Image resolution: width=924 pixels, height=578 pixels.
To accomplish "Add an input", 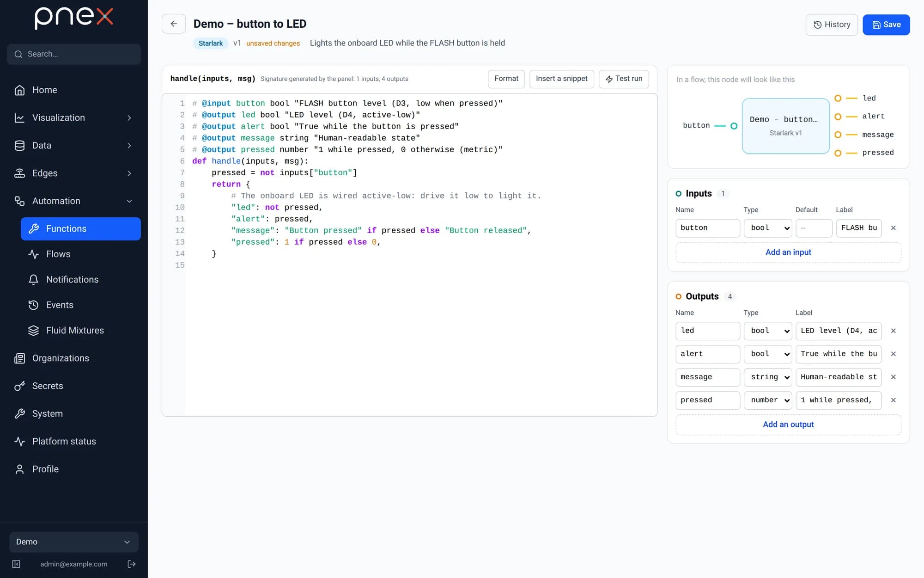I will pyautogui.click(x=788, y=252).
